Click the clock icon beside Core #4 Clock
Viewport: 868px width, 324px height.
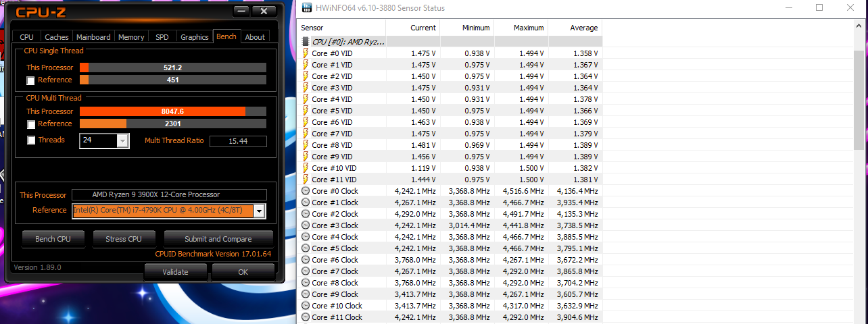click(306, 237)
